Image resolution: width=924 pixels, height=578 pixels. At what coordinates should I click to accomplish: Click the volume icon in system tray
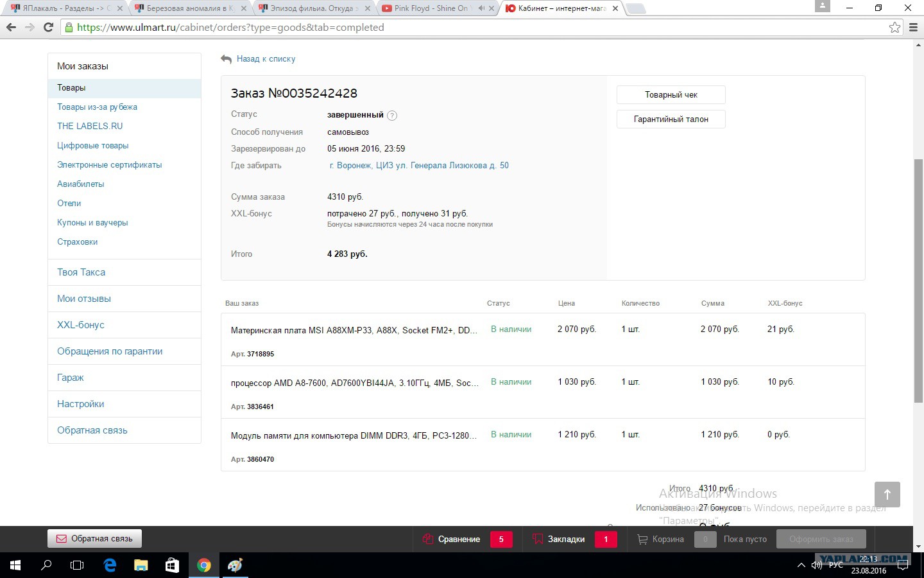click(x=817, y=565)
